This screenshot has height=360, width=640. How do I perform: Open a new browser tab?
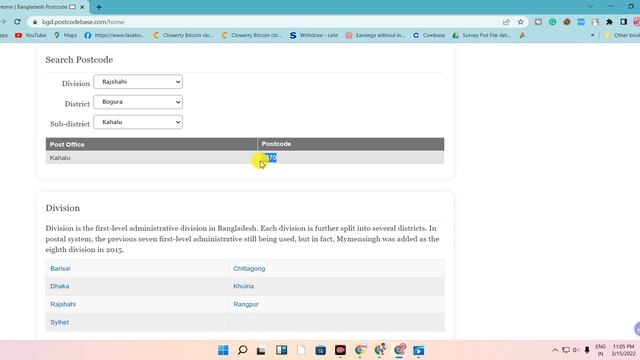coord(99,7)
